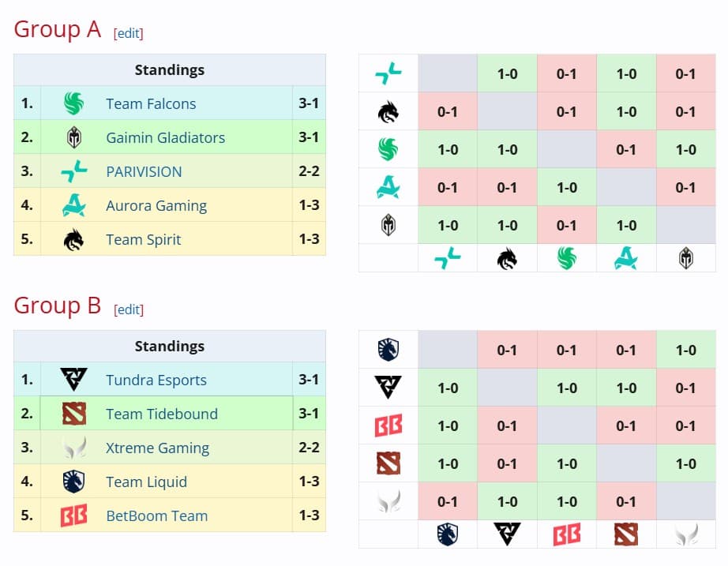This screenshot has height=566, width=728.
Task: Click edit next to Group A heading
Action: point(128,33)
